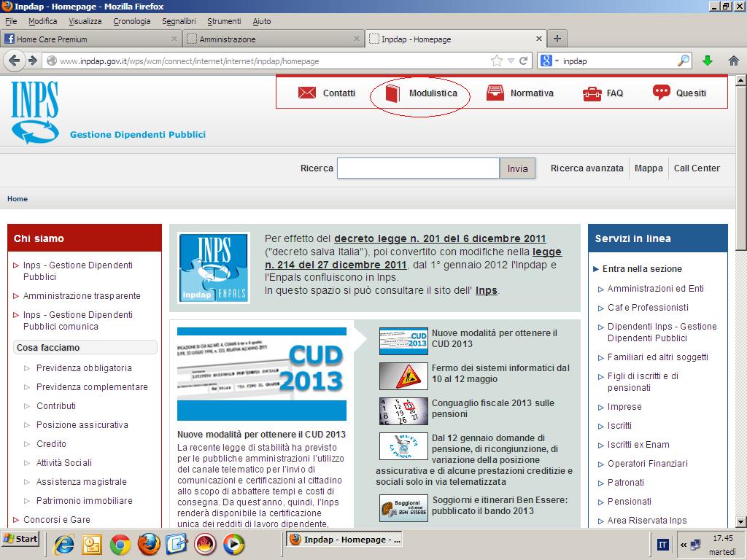Go forward with the browser forward arrow
Screen dimensions: 747x560
click(32, 61)
